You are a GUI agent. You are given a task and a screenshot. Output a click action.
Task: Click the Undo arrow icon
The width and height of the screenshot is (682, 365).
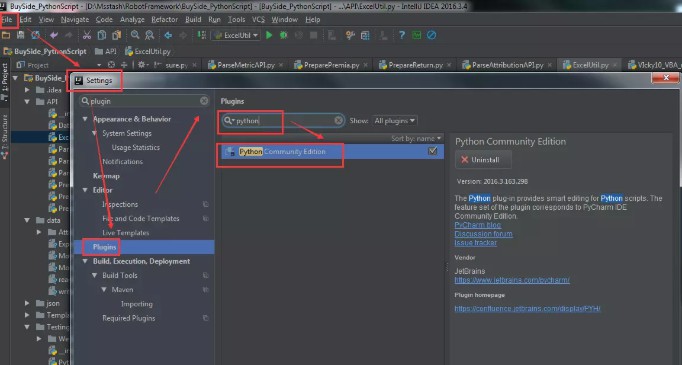(x=54, y=35)
